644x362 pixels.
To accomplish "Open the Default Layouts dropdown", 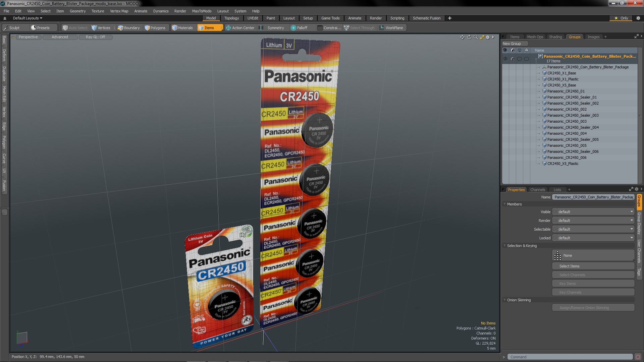I will click(x=28, y=18).
